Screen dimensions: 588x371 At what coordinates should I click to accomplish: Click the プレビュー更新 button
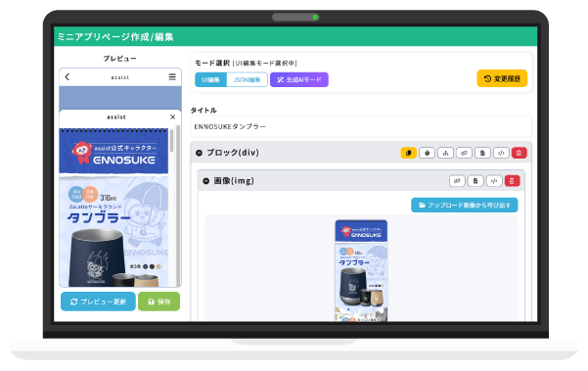click(98, 301)
